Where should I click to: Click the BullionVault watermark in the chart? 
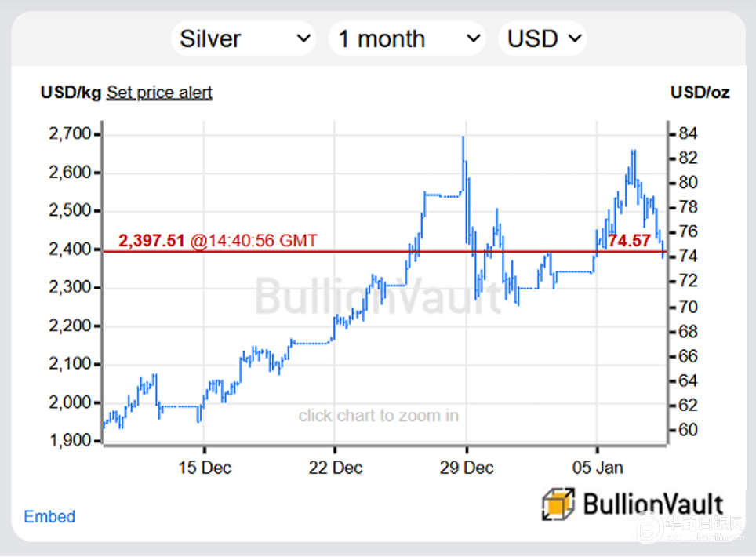click(378, 298)
